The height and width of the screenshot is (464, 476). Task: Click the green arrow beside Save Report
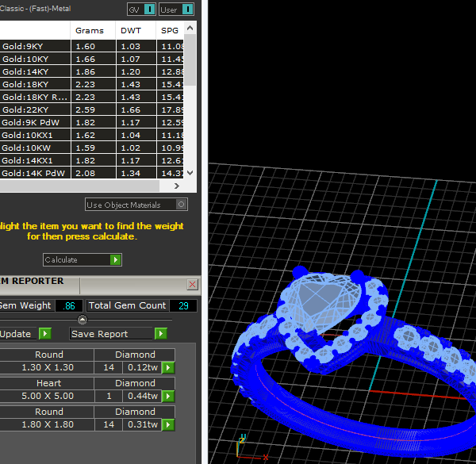pyautogui.click(x=161, y=334)
